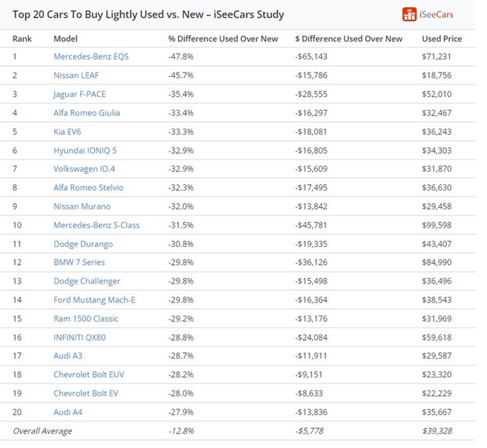Click the % Difference Used Over New header

pyautogui.click(x=223, y=39)
